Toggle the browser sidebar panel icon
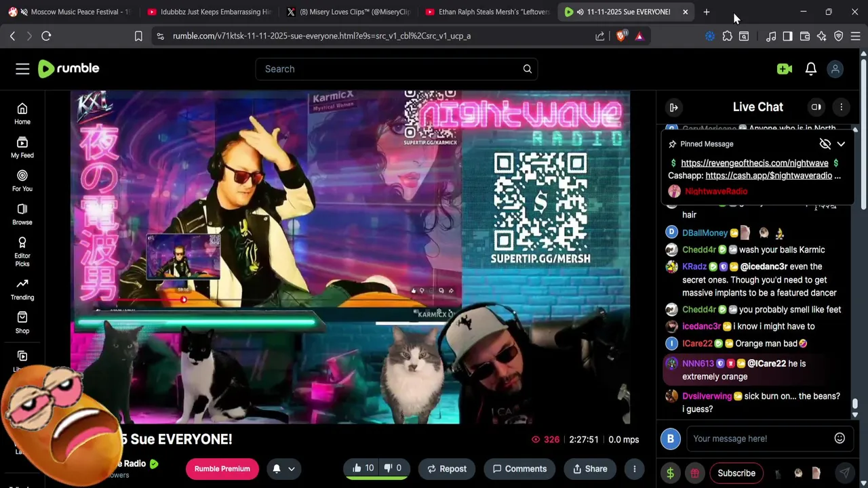The image size is (868, 488). click(x=787, y=36)
